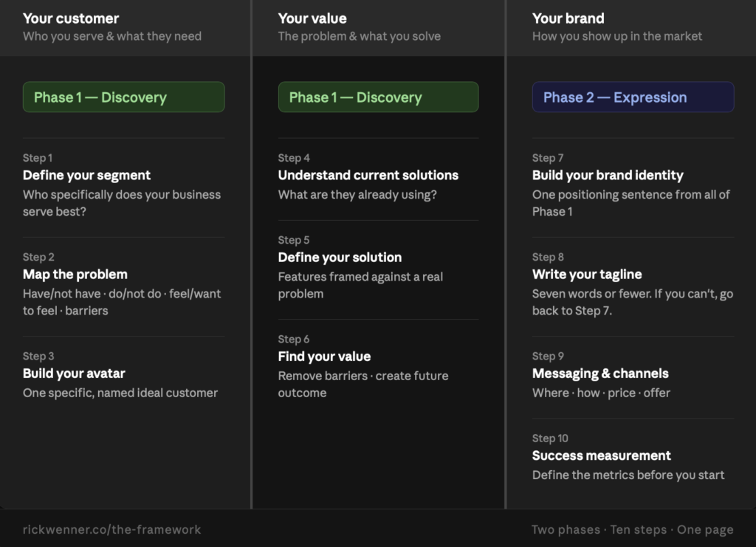Open "Understand current solutions" step
756x547 pixels.
coord(368,175)
